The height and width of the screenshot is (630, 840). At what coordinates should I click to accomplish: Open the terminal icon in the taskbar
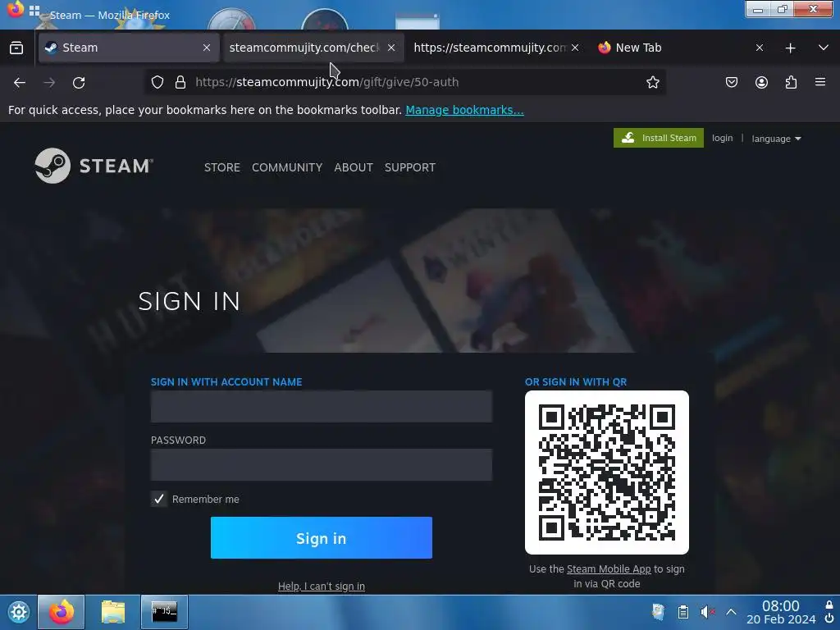pyautogui.click(x=164, y=611)
